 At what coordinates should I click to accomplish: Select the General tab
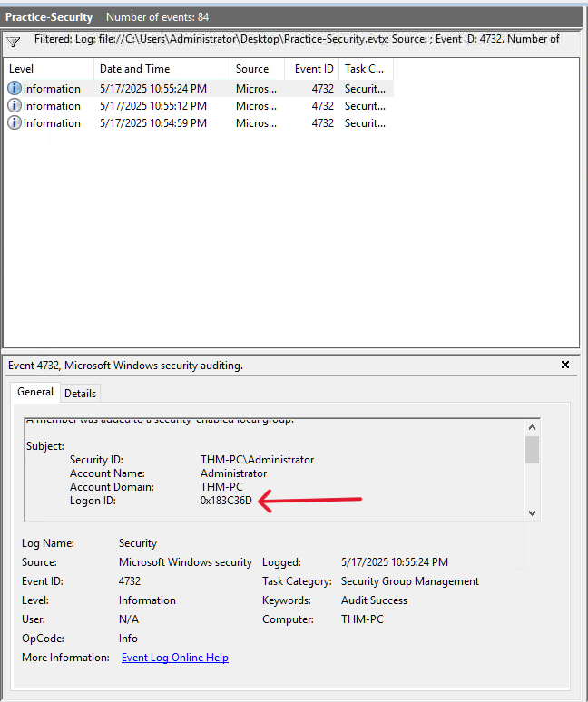click(35, 392)
